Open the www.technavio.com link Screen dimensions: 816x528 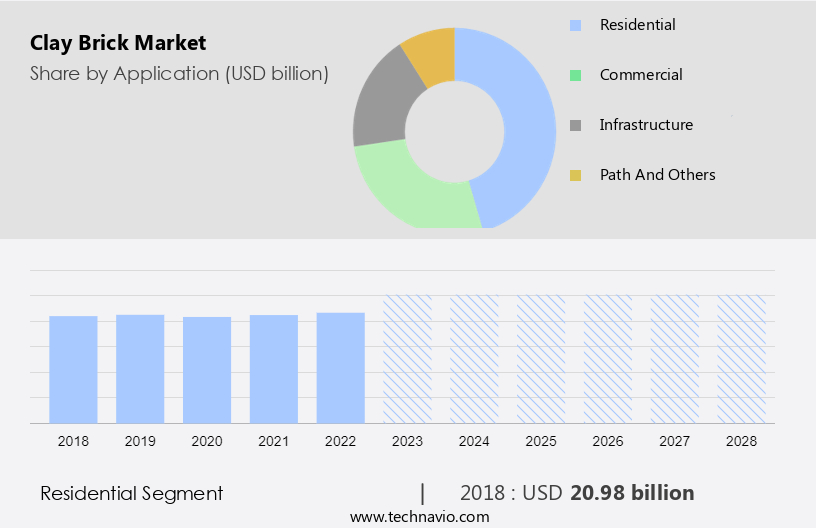(419, 517)
